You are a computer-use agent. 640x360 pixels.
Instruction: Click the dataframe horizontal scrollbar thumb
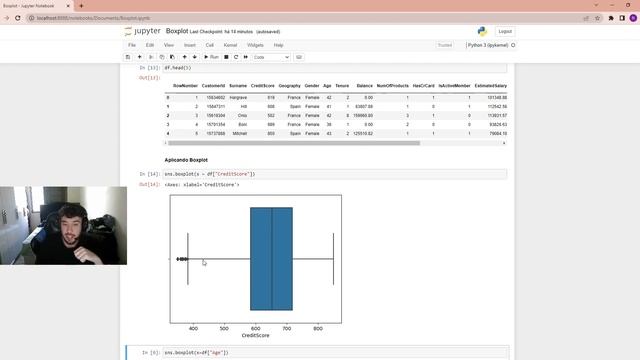(294, 143)
